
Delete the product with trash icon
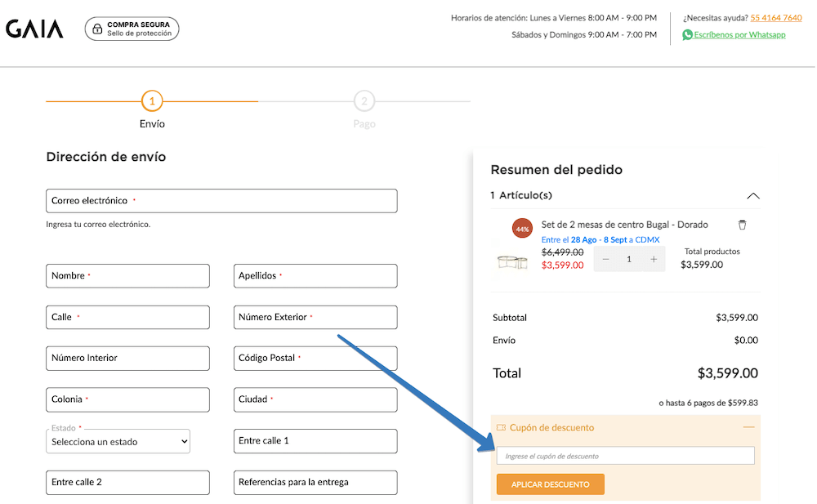coord(742,225)
